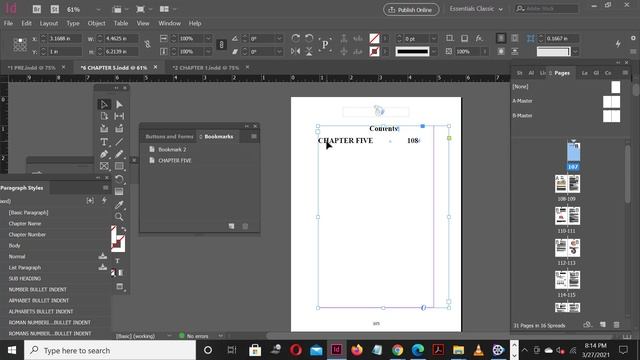Select the Type tool in the Tools panel
Viewport: 640px width, 360px height.
pos(104,142)
